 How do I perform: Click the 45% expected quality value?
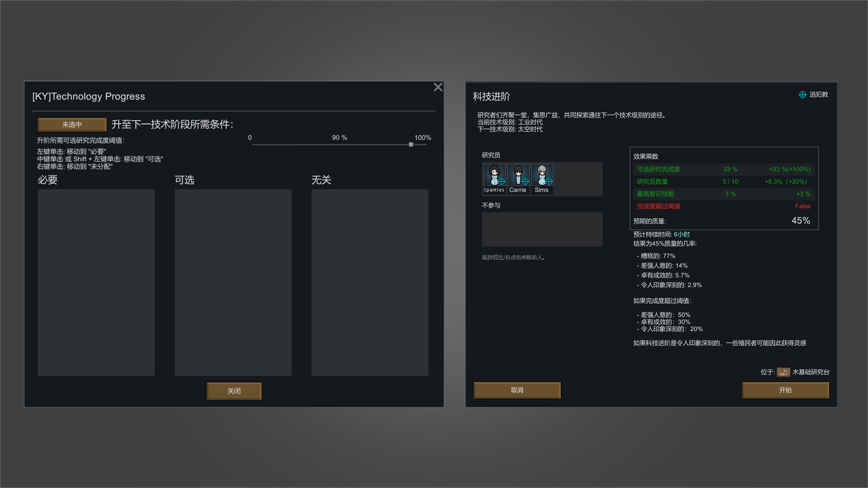tap(801, 221)
